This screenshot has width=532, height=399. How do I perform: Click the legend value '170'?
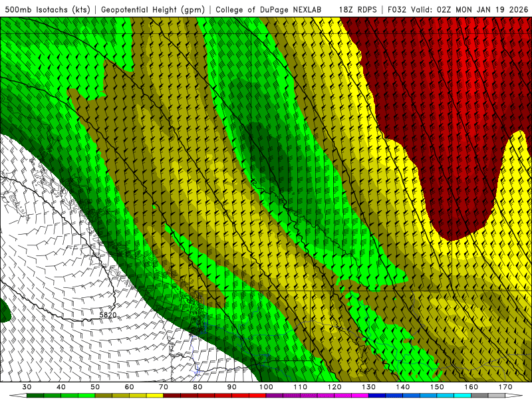[x=505, y=387]
